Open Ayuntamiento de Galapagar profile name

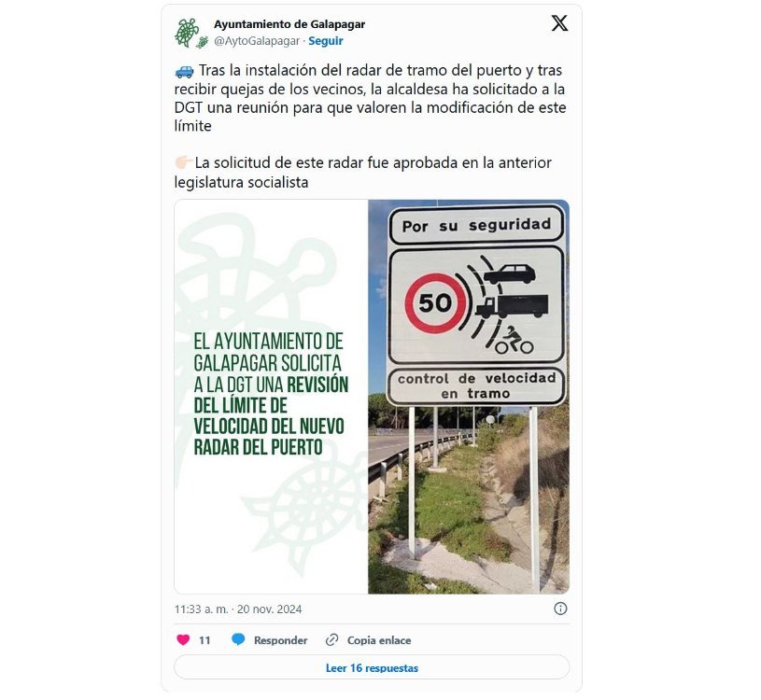289,24
